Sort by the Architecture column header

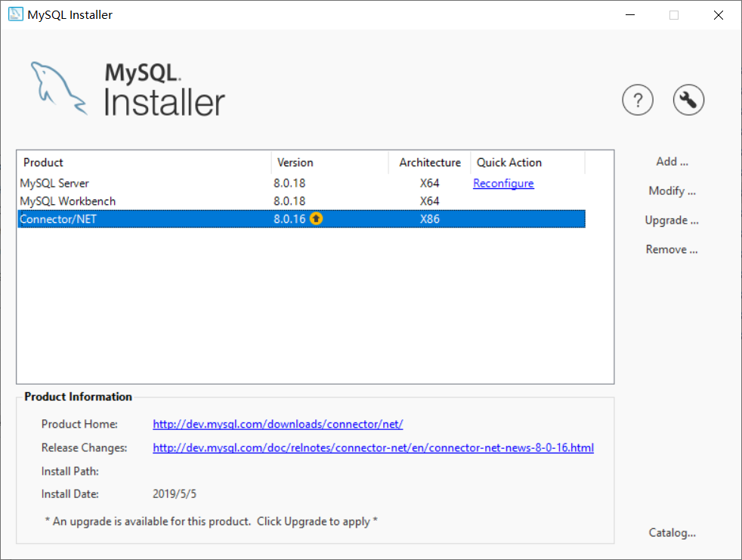click(x=430, y=162)
